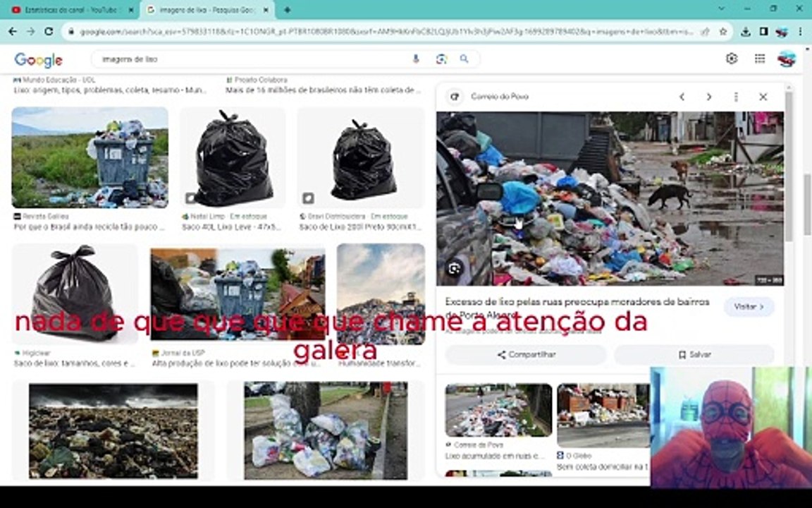Go back using browser back arrow

pyautogui.click(x=13, y=32)
